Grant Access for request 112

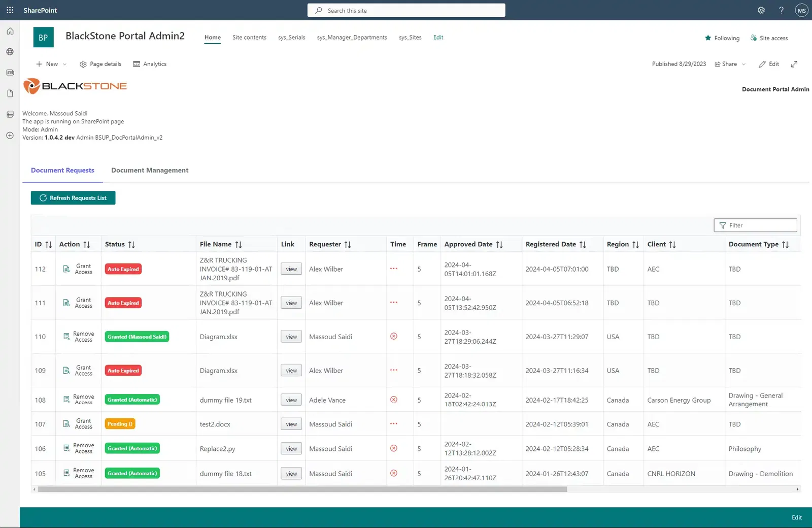(x=78, y=269)
